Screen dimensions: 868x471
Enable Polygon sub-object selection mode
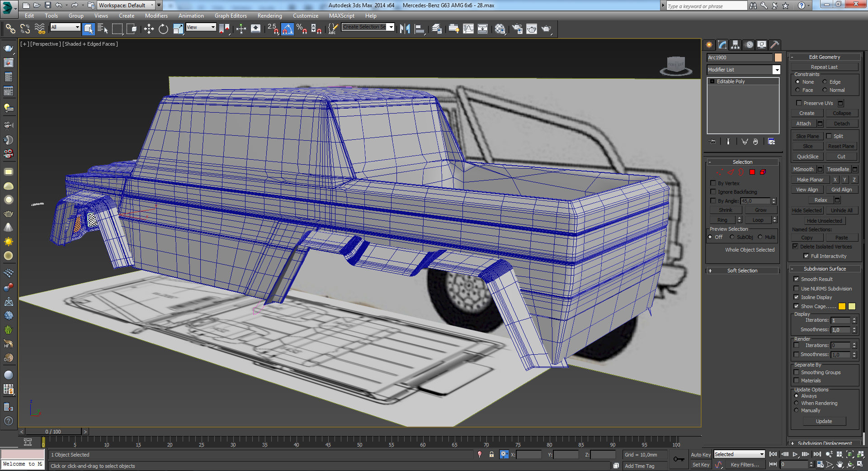tap(752, 172)
